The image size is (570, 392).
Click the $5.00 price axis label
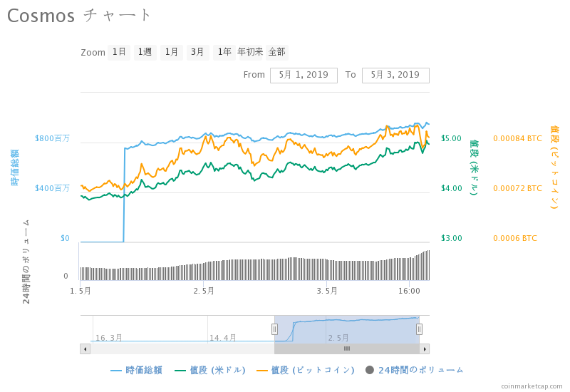(x=451, y=138)
